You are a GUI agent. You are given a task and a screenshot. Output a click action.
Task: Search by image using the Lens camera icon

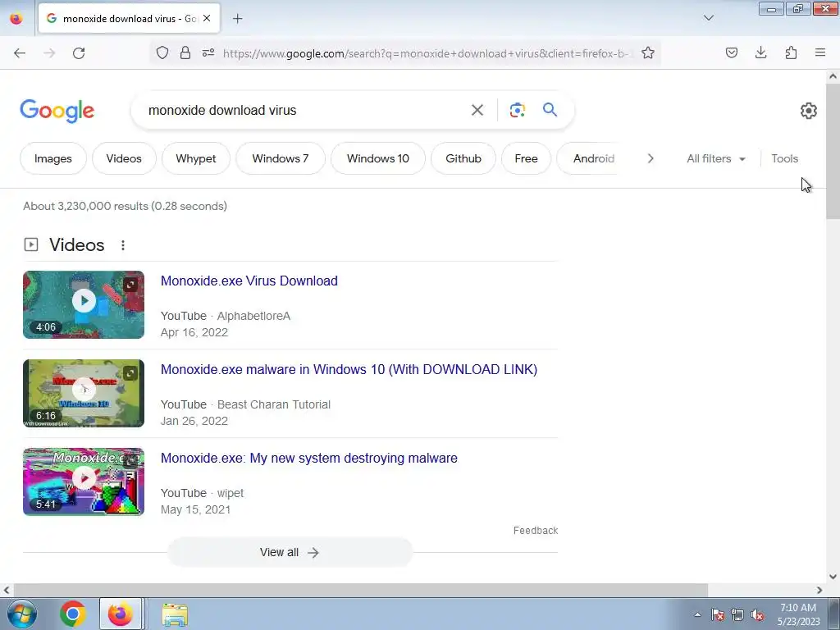pyautogui.click(x=517, y=110)
